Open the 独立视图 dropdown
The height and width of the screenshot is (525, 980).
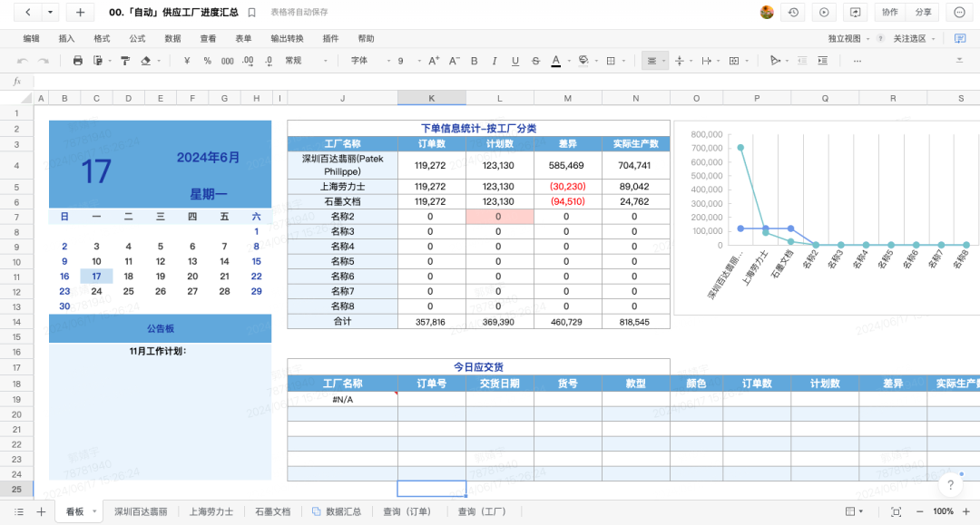pos(848,39)
